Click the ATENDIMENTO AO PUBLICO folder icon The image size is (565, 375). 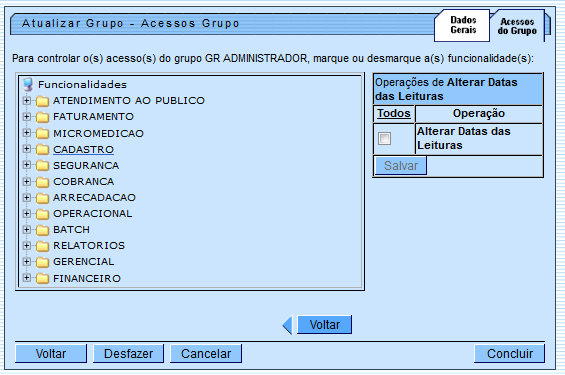click(x=42, y=101)
